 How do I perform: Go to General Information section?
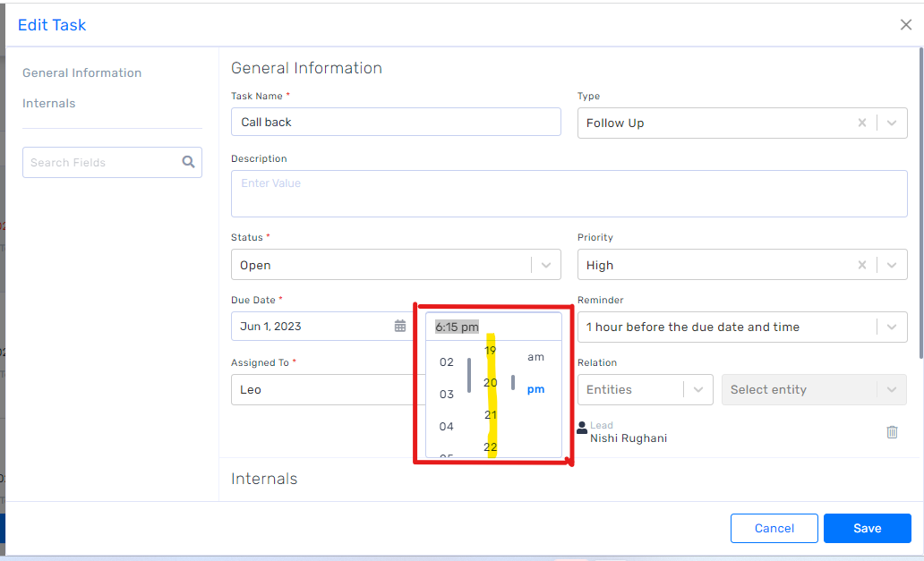[x=81, y=73]
